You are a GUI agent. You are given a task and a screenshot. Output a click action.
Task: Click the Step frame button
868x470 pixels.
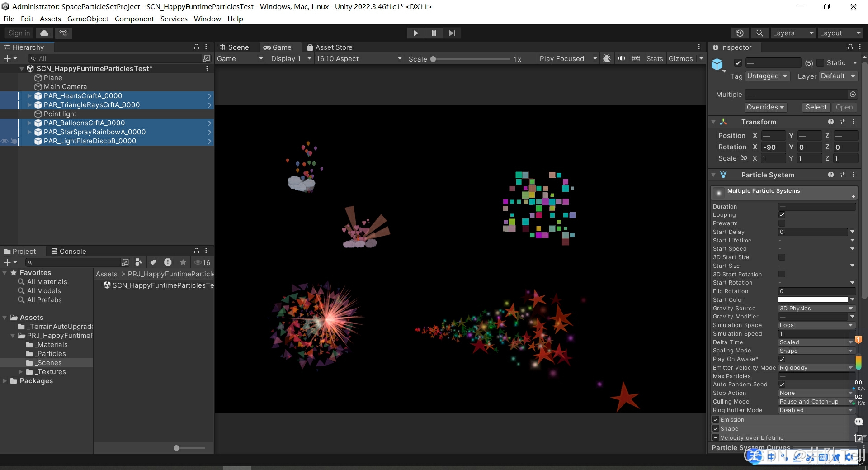point(452,33)
